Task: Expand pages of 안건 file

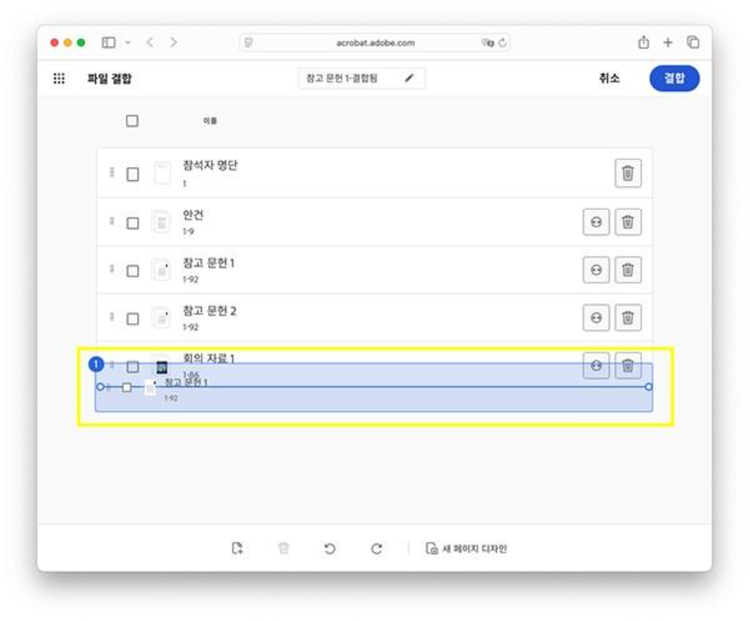Action: click(x=596, y=222)
